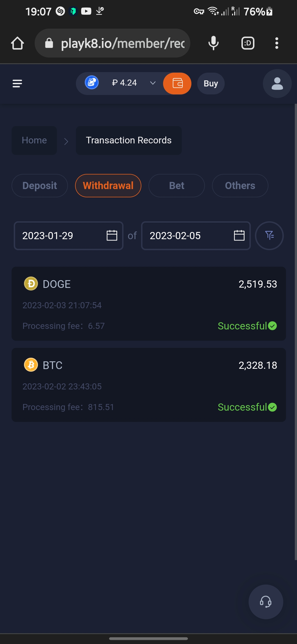297x644 pixels.
Task: Open start date calendar picker
Action: click(x=112, y=236)
